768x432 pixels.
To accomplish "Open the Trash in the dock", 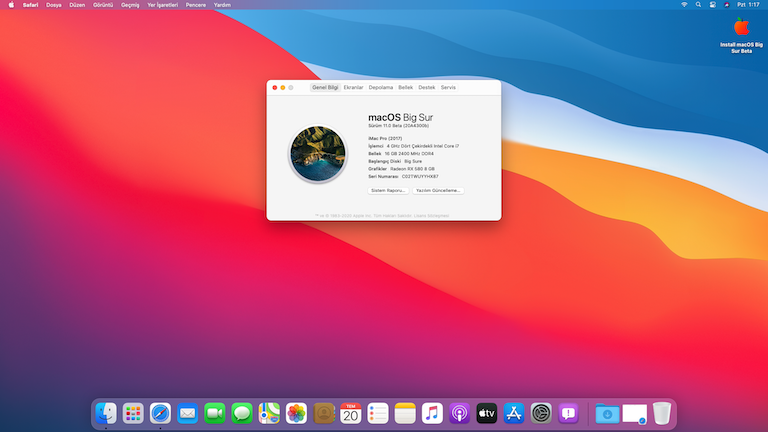I will [x=662, y=413].
